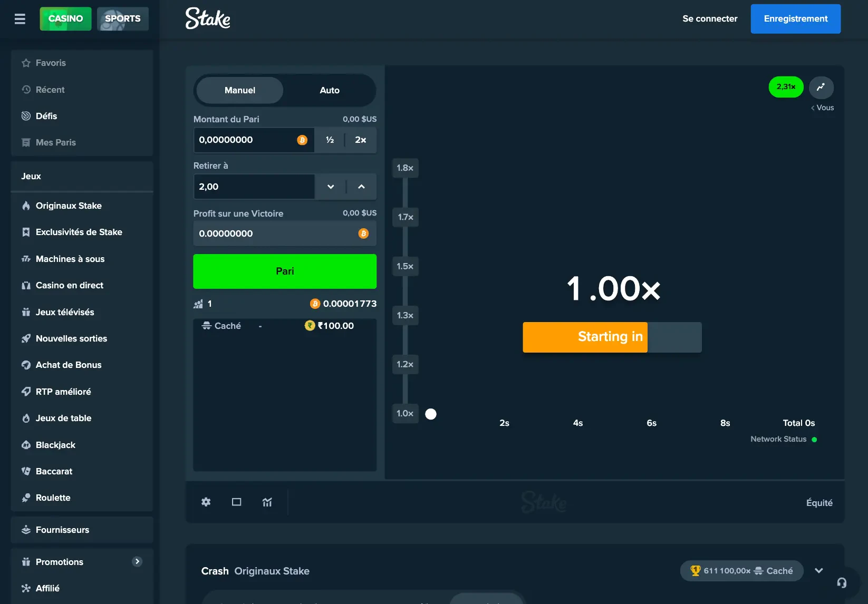Open game settings gear icon
The width and height of the screenshot is (868, 604).
coord(206,502)
